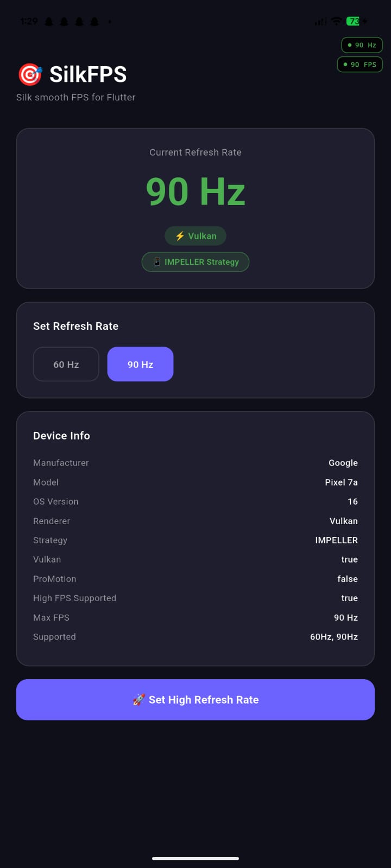Viewport: 391px width, 868px height.
Task: Click the SilkFPS target logo icon
Action: pos(30,74)
